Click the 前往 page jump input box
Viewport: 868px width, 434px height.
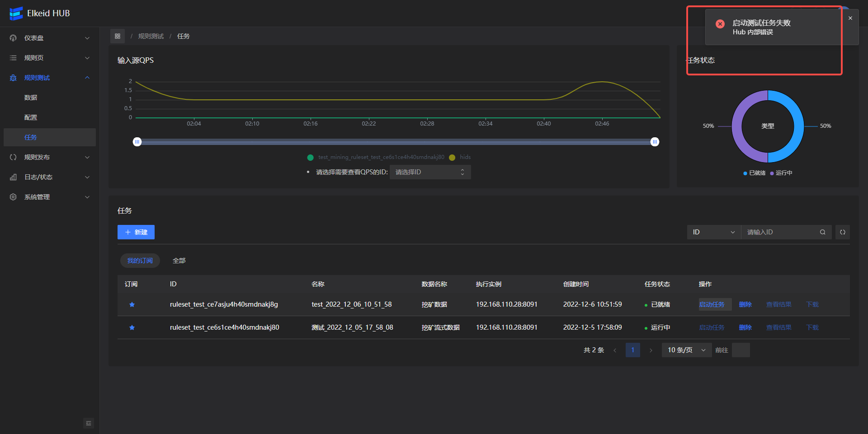pos(741,350)
